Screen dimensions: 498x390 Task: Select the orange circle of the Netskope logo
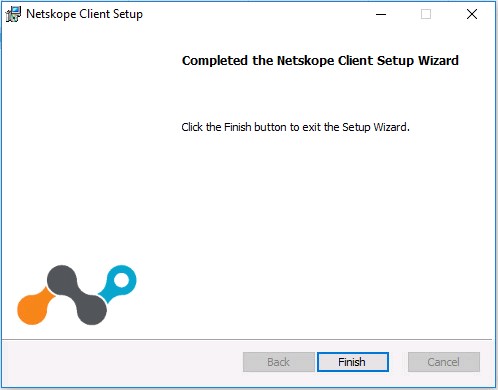(32, 309)
